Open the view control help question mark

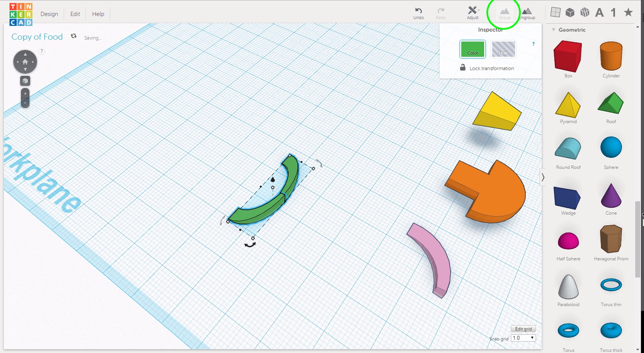(42, 51)
